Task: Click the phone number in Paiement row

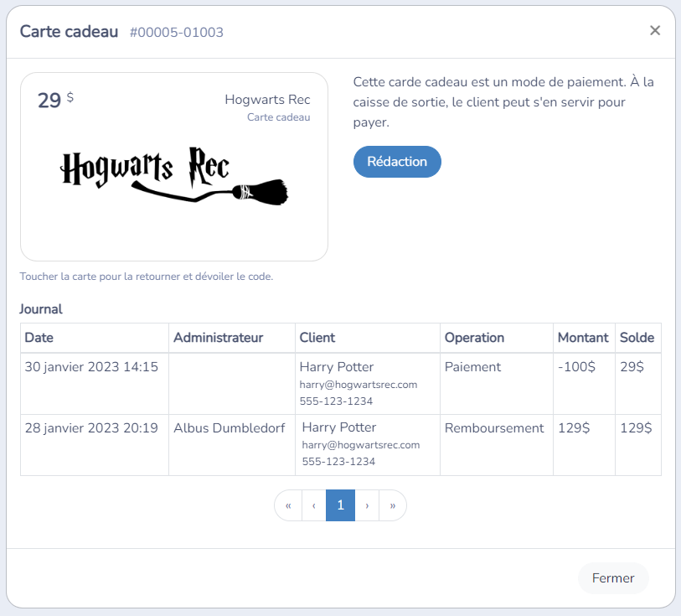Action: [336, 401]
